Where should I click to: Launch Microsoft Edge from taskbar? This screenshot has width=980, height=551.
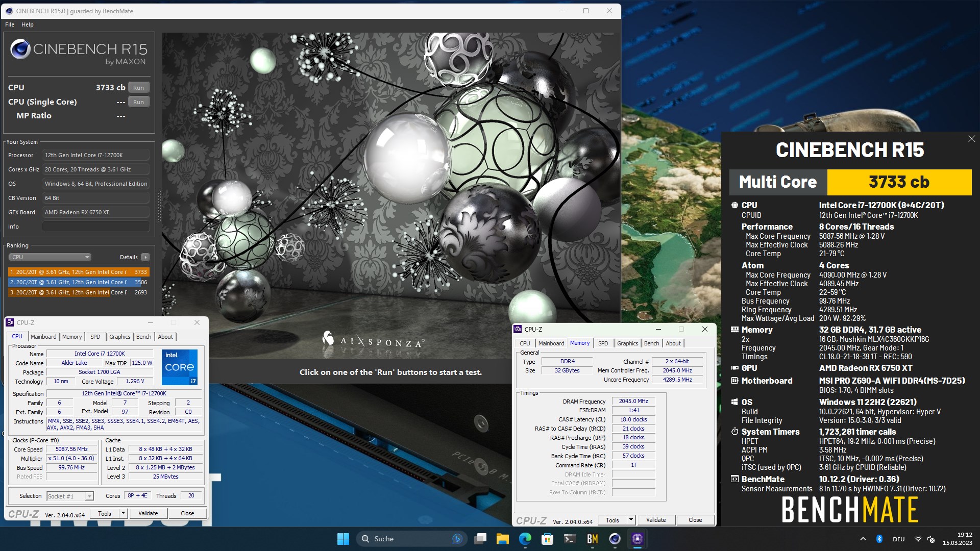tap(525, 539)
